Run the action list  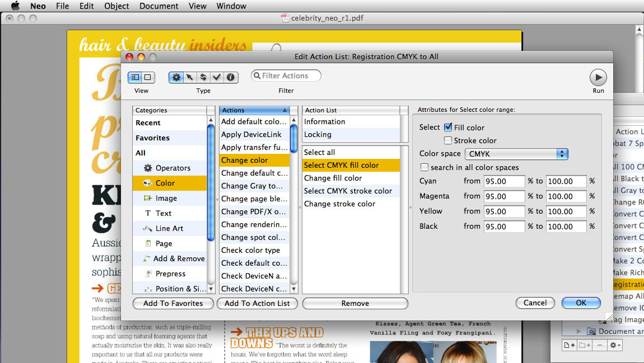click(x=598, y=77)
